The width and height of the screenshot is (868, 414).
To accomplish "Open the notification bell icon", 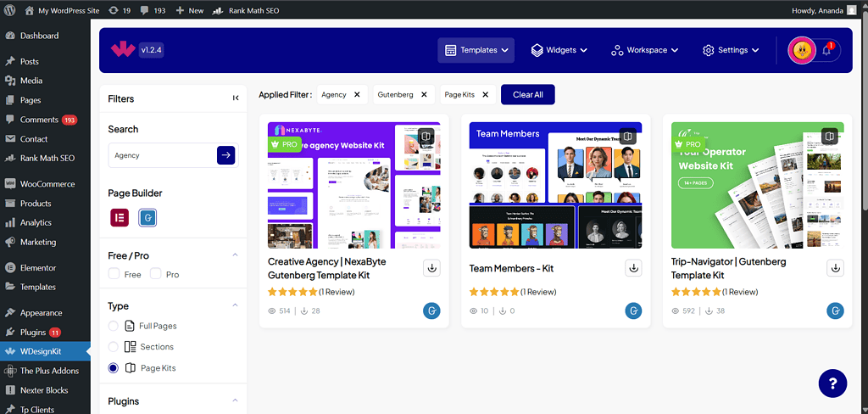I will [x=826, y=50].
